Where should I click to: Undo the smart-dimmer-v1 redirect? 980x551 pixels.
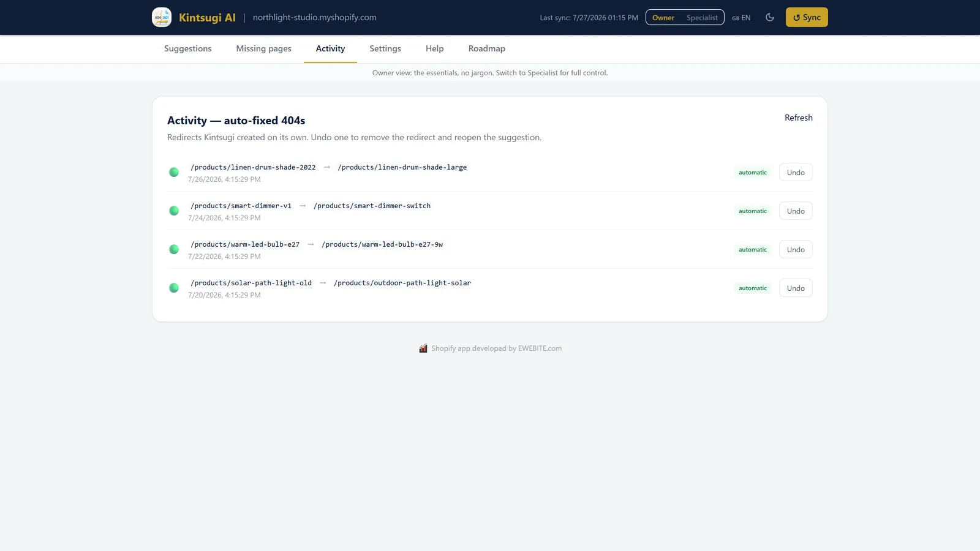[796, 211]
